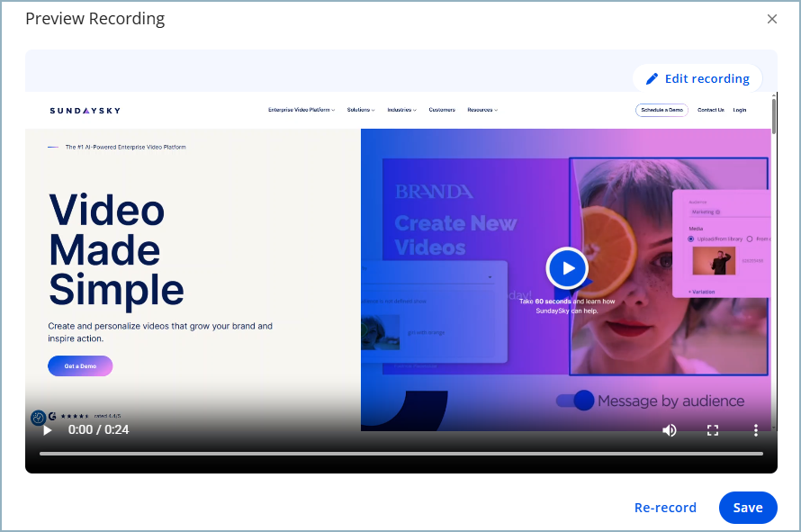Viewport: 801px width, 532px height.
Task: Click the Video Made Simple headline
Action: [x=116, y=250]
